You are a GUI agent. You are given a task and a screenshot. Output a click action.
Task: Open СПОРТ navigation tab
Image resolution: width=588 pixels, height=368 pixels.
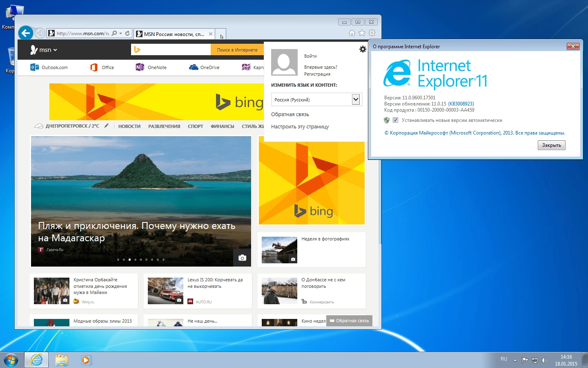coord(196,126)
